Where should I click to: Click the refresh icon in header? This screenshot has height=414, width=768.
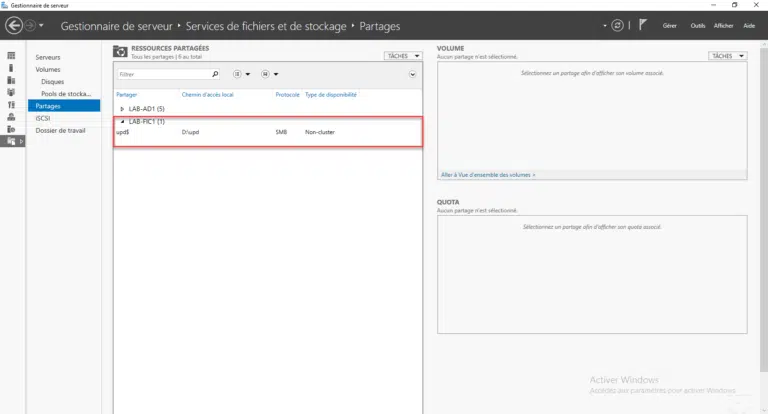pyautogui.click(x=618, y=25)
